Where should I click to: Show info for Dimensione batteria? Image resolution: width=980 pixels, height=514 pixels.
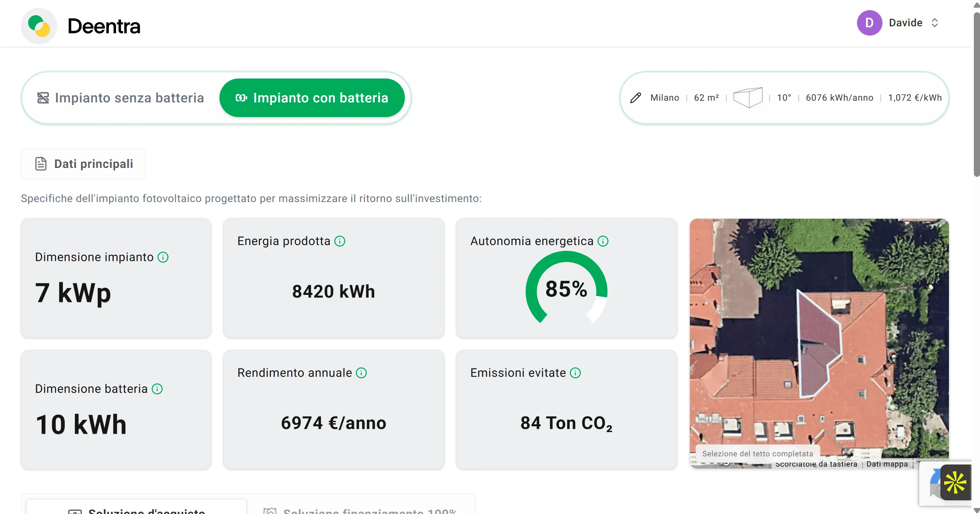click(157, 389)
